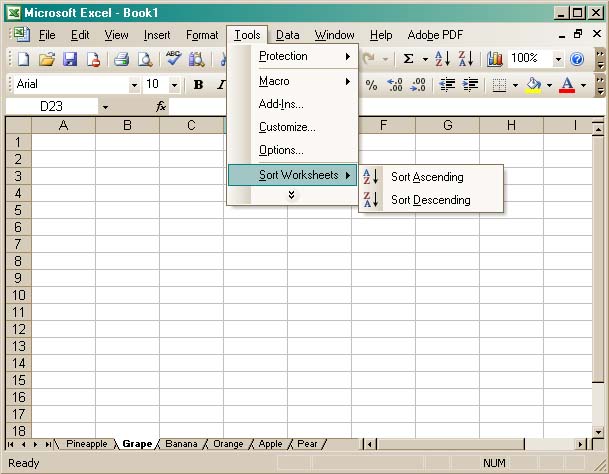The image size is (609, 474).
Task: Open the Sort Worksheets menu item
Action: pos(292,175)
